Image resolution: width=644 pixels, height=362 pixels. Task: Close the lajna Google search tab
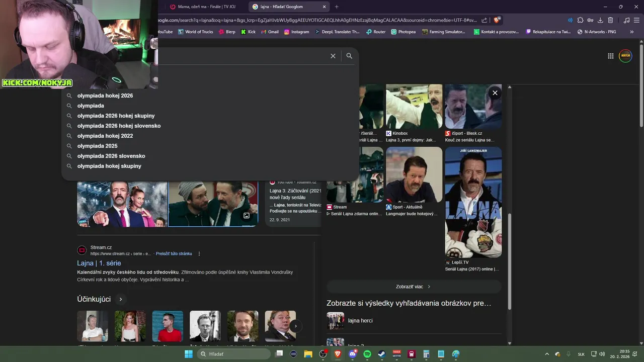click(325, 7)
